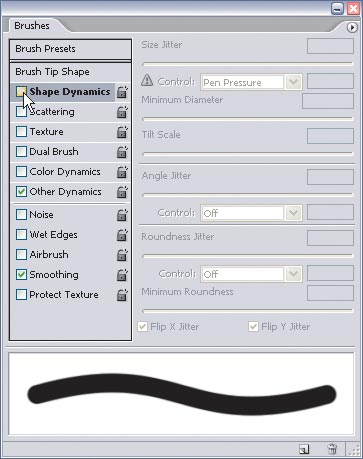Click the lock icon for Texture
Viewport: 363px width, 459px height.
point(122,132)
